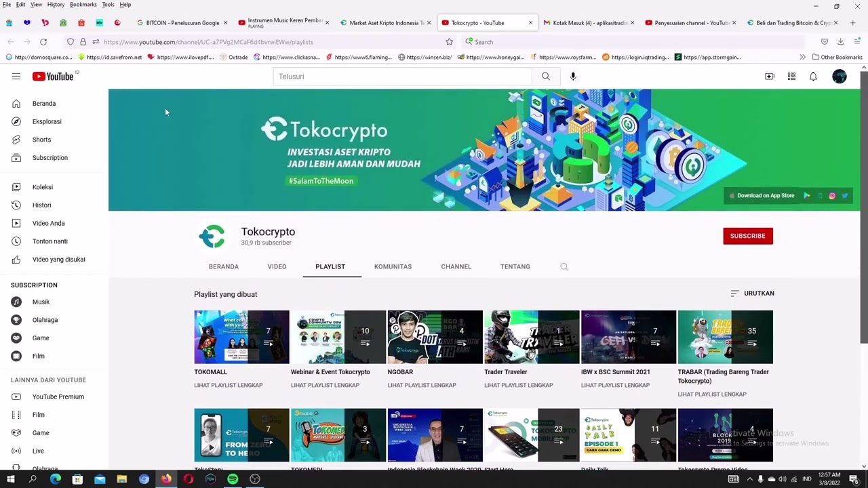This screenshot has height=488, width=868.
Task: Click the YouTube logo
Action: pos(53,77)
